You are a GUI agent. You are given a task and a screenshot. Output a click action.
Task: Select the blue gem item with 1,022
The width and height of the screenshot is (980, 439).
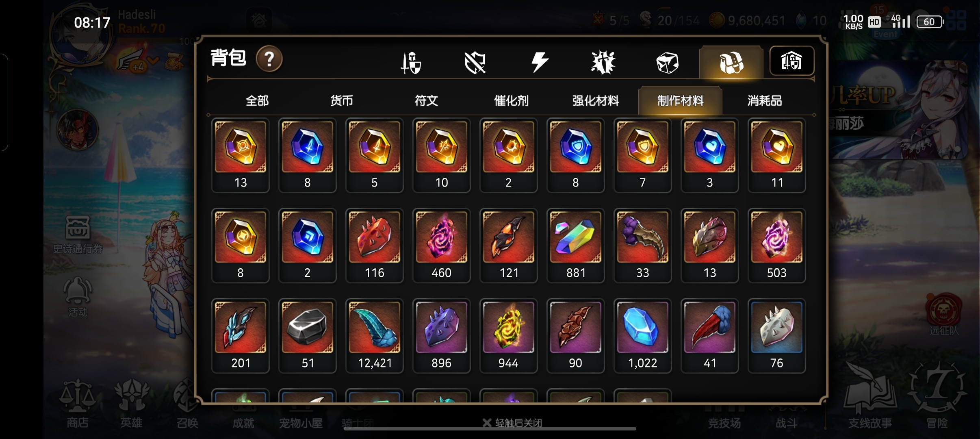pyautogui.click(x=642, y=336)
